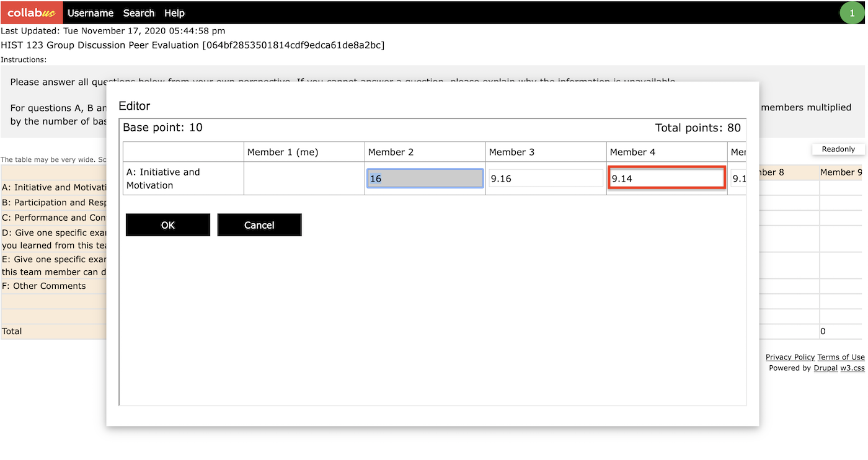Screen dimensions: 868x460
Task: Click the Last Updated timestamp text
Action: [113, 30]
